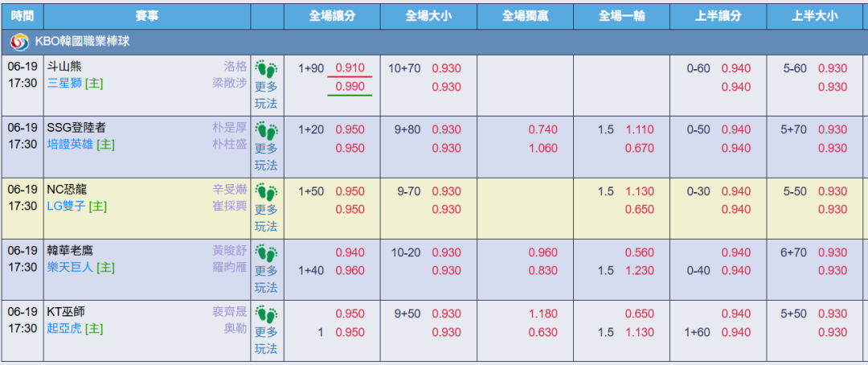Click the KBO league logo icon
The width and height of the screenshot is (868, 365).
[20, 42]
